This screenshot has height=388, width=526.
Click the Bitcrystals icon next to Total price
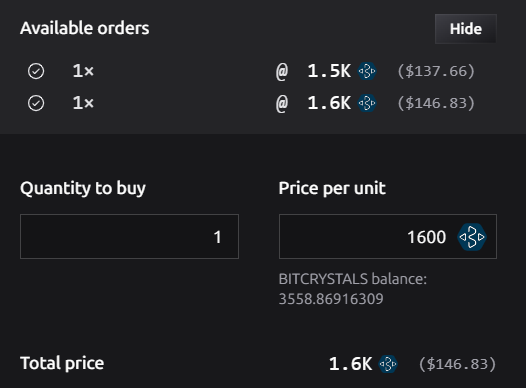click(388, 364)
